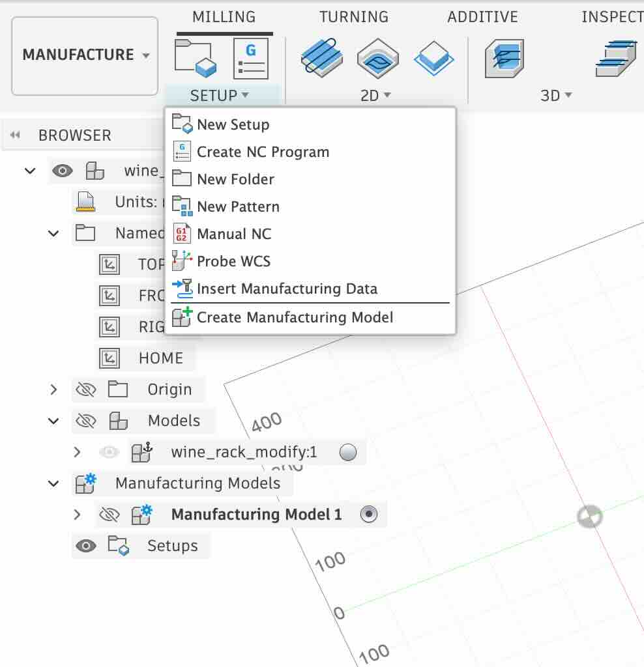Click the Units document icon
The image size is (644, 667).
(85, 201)
